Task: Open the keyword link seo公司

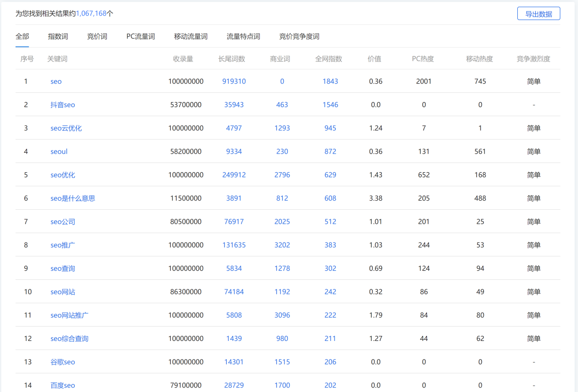Action: click(62, 222)
